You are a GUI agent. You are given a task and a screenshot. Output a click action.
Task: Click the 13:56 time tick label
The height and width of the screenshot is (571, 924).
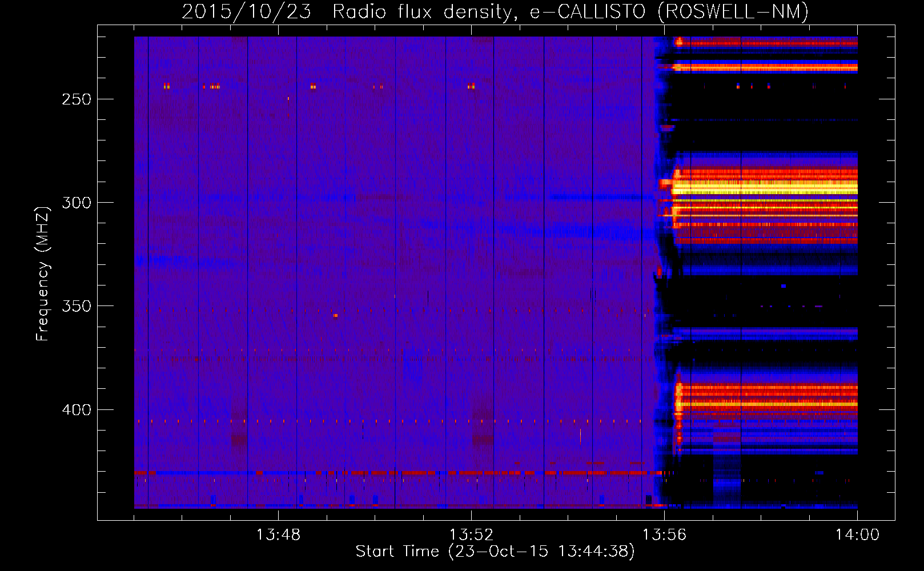click(664, 535)
